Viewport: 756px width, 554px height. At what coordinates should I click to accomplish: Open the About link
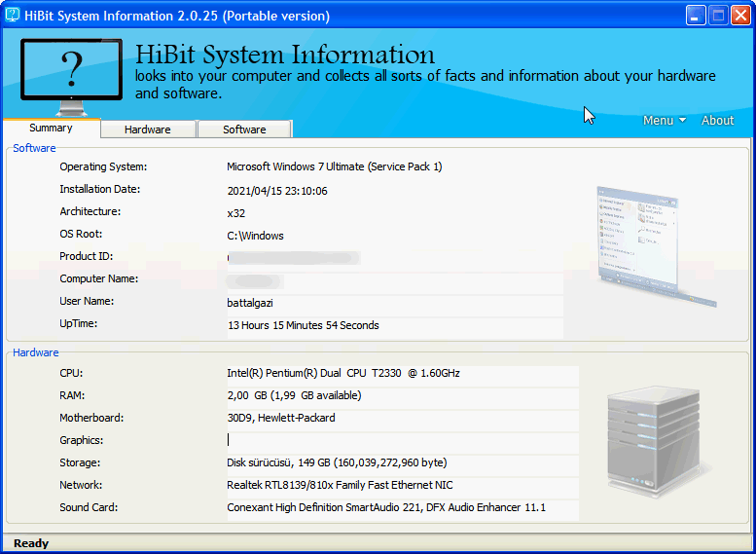coord(717,120)
